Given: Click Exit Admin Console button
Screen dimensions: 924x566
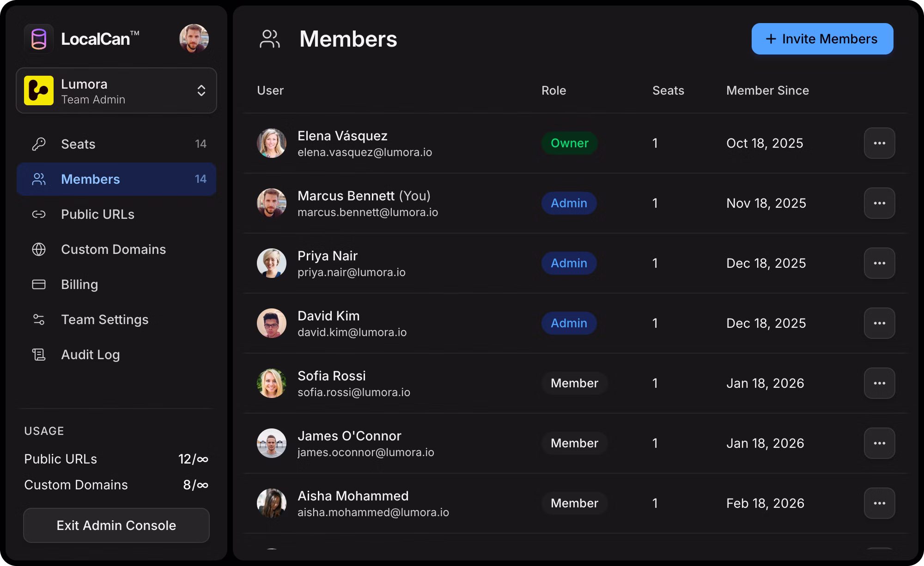Looking at the screenshot, I should 116,525.
